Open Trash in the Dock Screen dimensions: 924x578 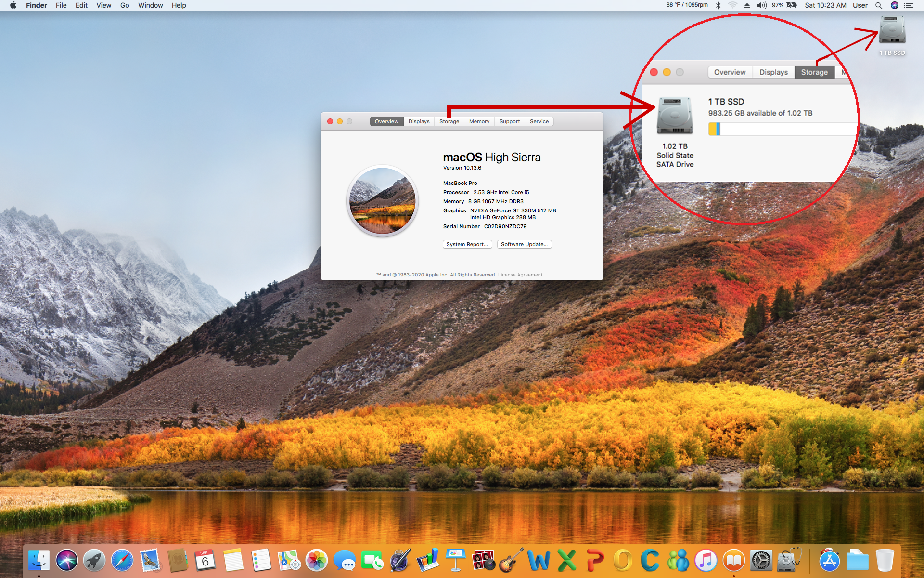[885, 561]
